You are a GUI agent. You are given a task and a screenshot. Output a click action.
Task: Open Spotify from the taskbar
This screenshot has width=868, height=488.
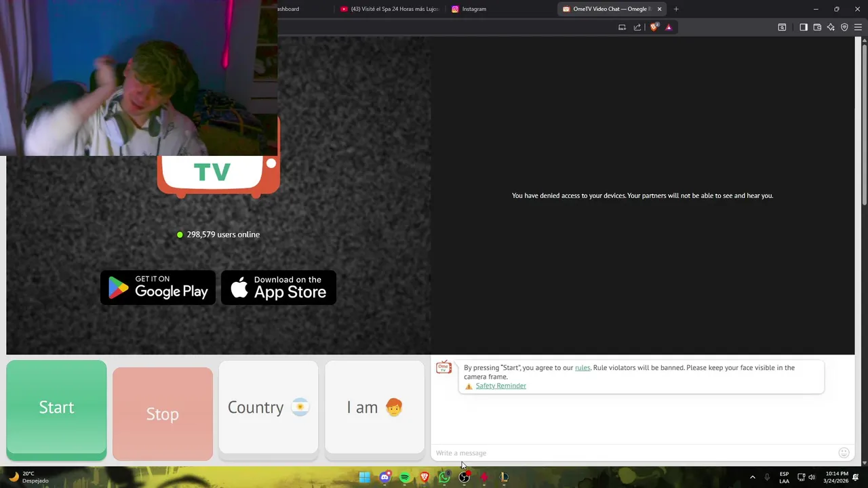pos(405,477)
